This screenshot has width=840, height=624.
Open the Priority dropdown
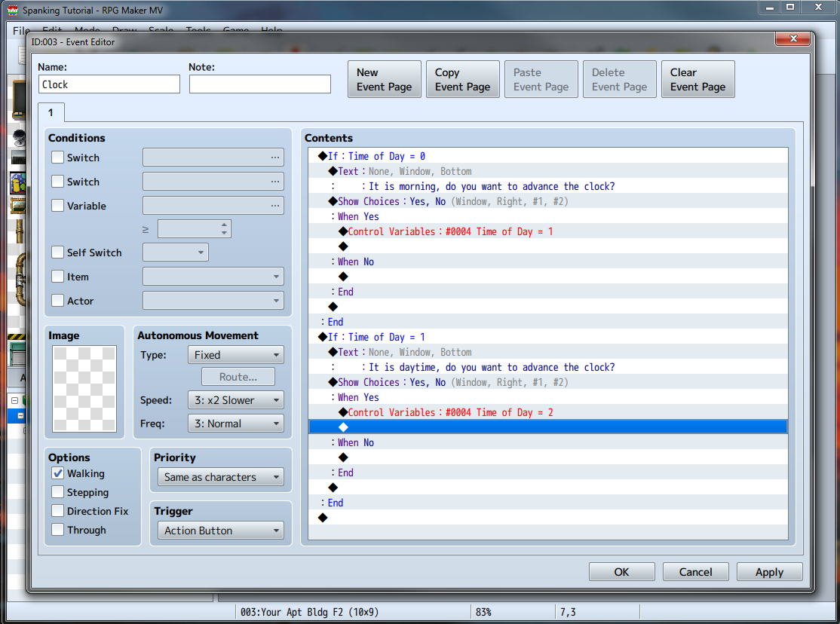pyautogui.click(x=221, y=477)
